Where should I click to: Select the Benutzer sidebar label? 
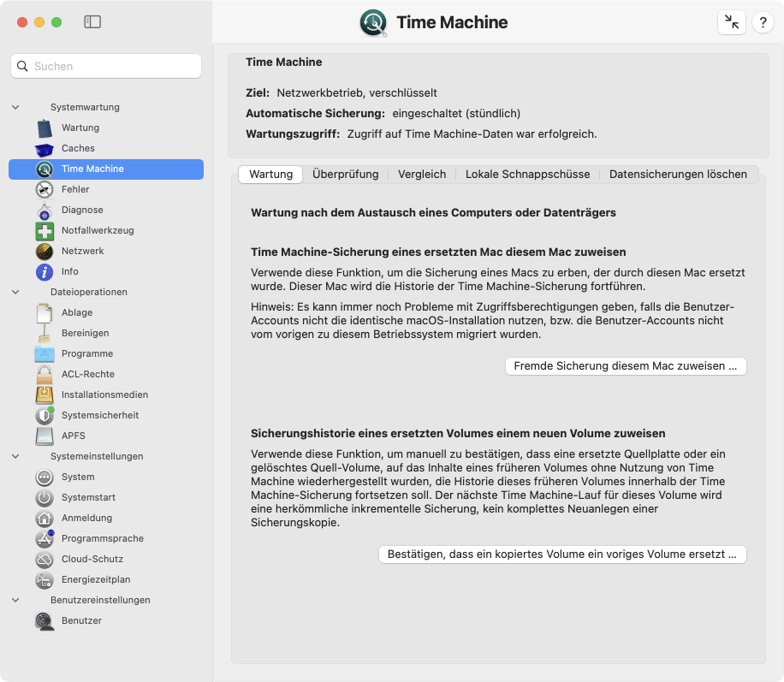coord(81,620)
